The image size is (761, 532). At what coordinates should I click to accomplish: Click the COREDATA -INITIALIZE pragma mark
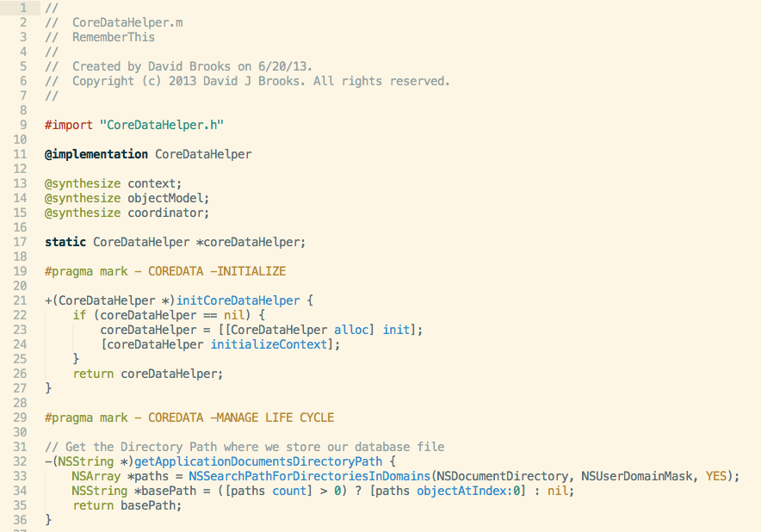point(217,271)
